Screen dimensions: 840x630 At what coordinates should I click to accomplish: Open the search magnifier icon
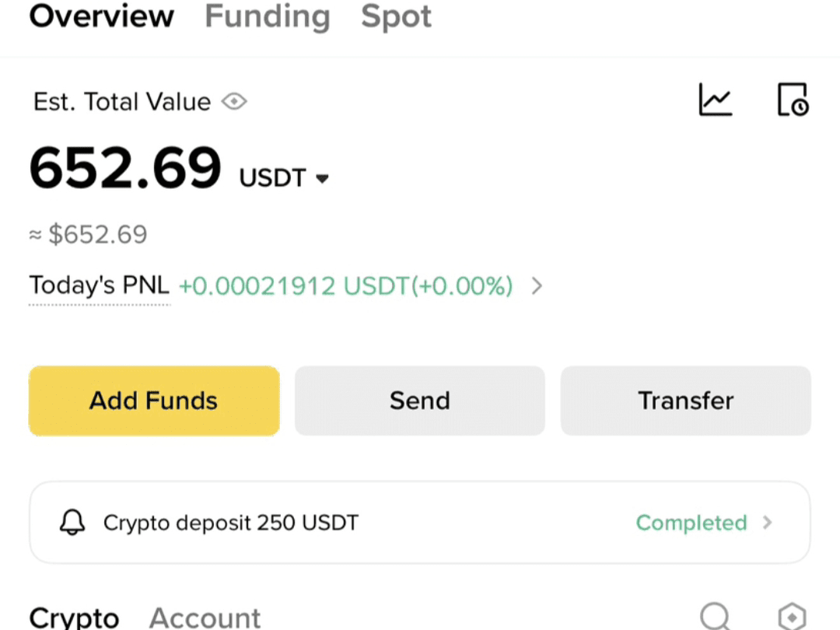716,616
